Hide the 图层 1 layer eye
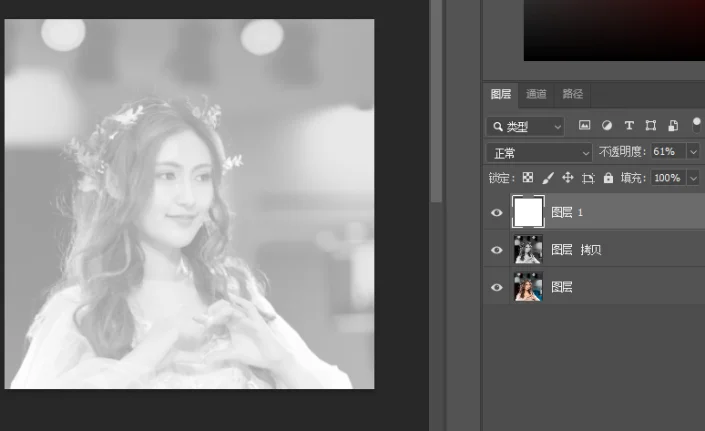The height and width of the screenshot is (431, 705). pyautogui.click(x=496, y=213)
